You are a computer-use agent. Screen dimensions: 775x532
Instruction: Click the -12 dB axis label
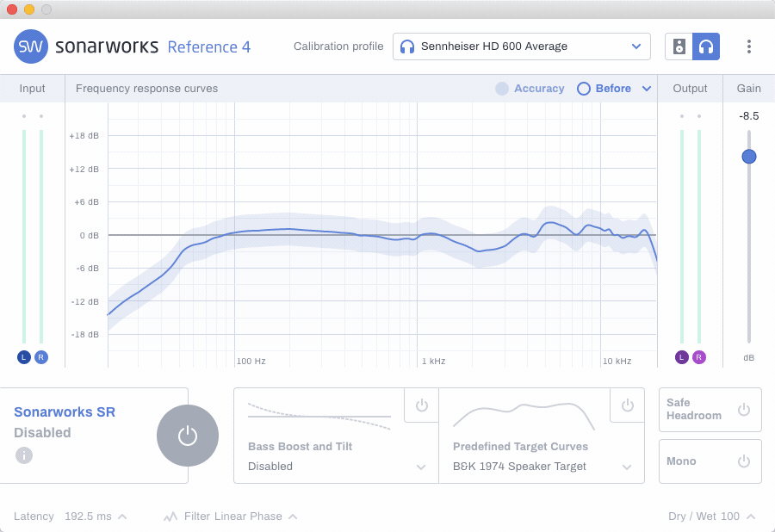click(85, 302)
